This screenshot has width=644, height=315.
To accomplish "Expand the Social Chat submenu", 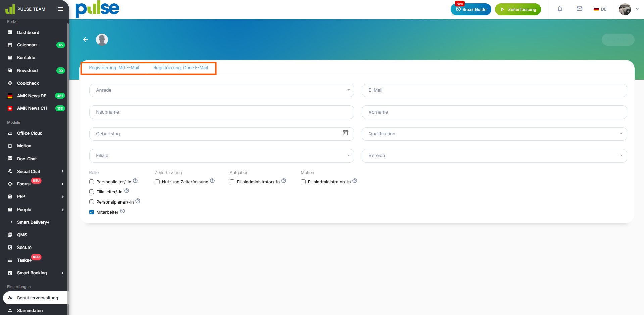I will (62, 171).
